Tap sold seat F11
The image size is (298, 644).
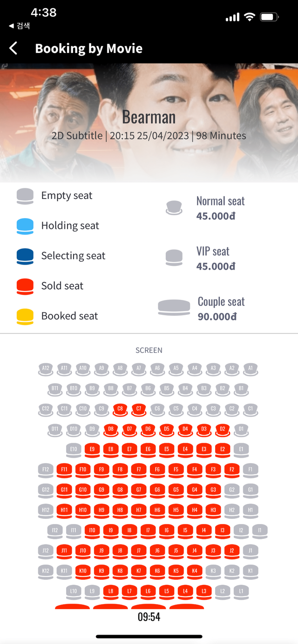64,470
